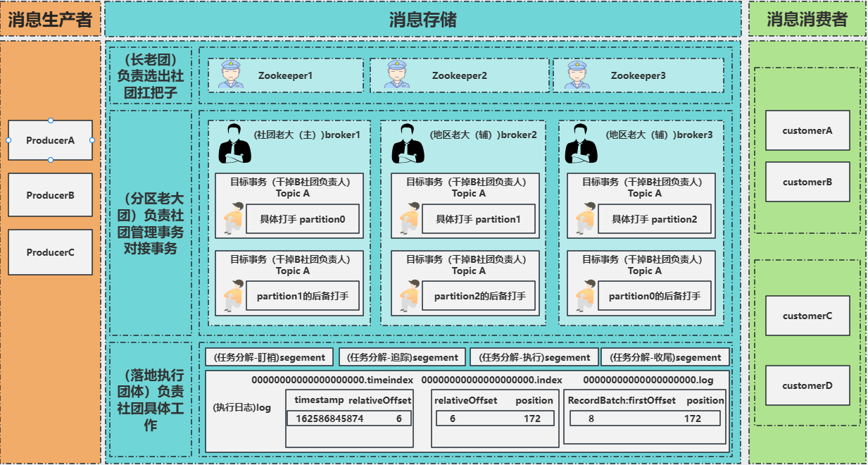
Task: Click sitting figure beside partition1的后备打手
Action: pos(233,296)
